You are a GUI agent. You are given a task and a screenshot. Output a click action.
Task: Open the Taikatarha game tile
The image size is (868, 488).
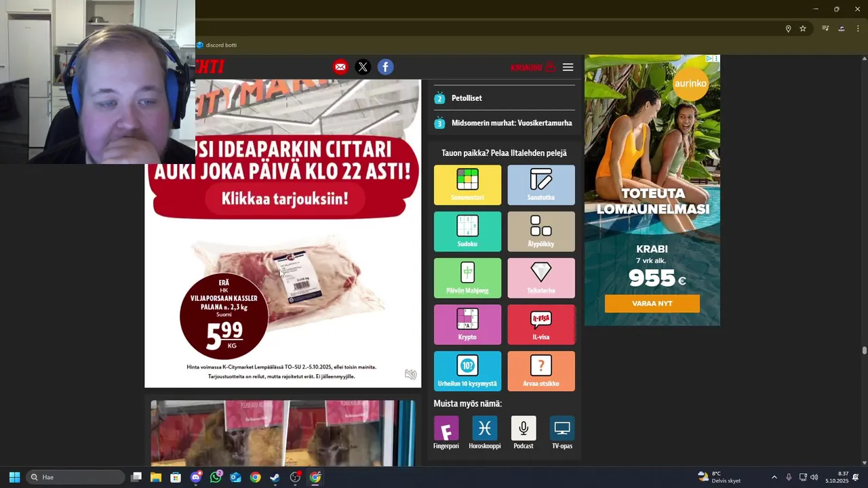point(541,278)
